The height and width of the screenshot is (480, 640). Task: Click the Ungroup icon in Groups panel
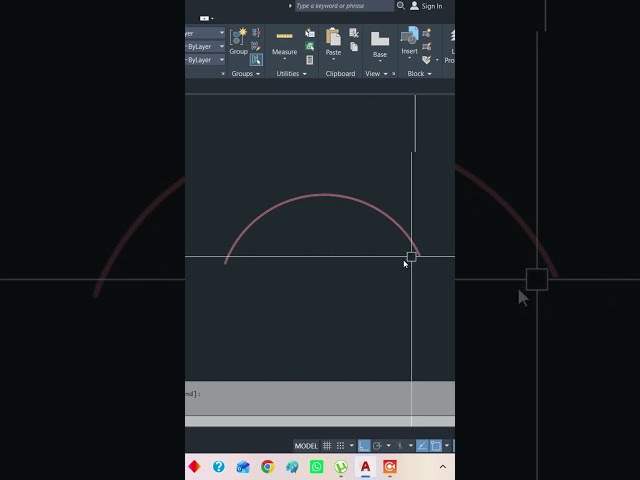point(256,32)
